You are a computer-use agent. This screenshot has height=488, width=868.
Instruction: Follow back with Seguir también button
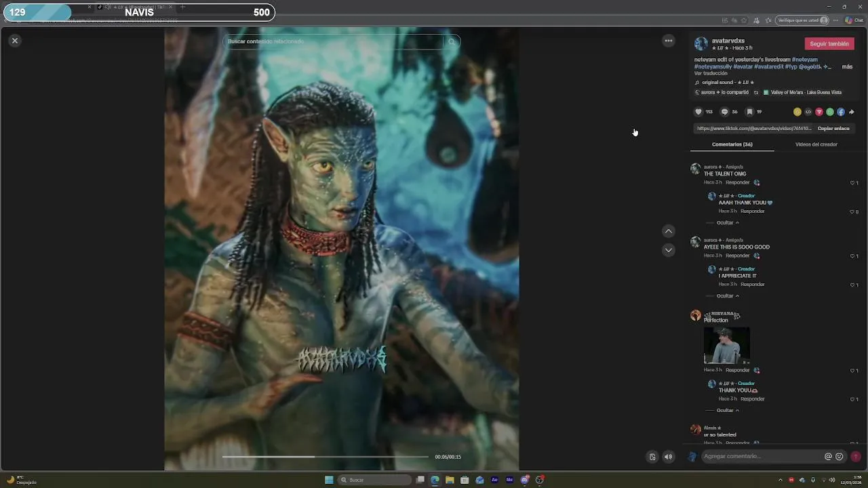point(829,43)
